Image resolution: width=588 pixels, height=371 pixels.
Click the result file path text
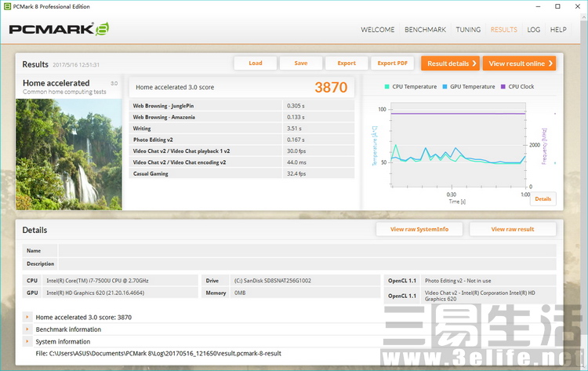coord(158,354)
